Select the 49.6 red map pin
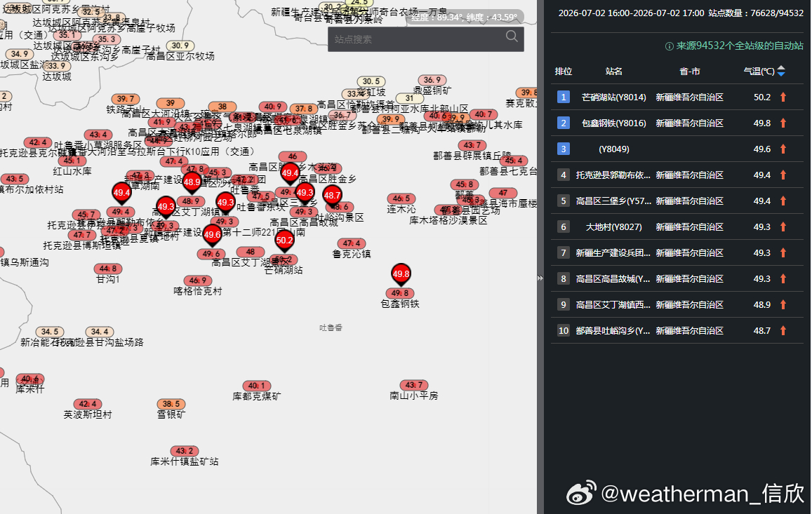 [213, 236]
